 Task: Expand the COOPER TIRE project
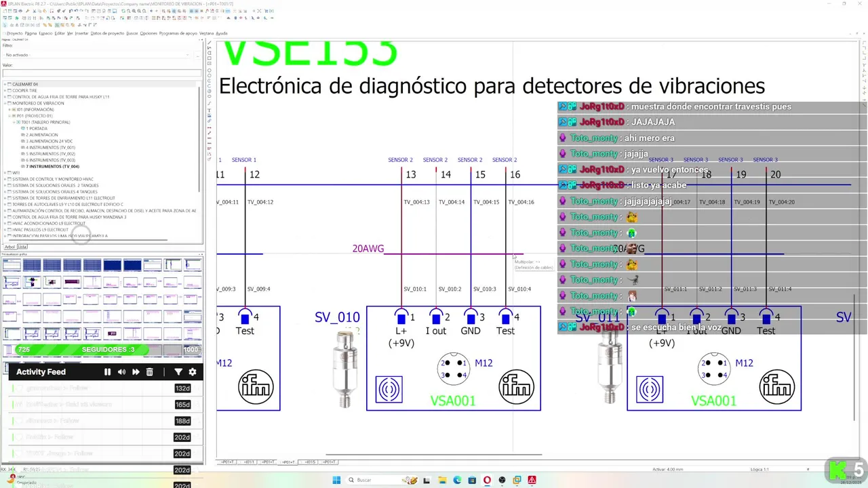coord(5,90)
